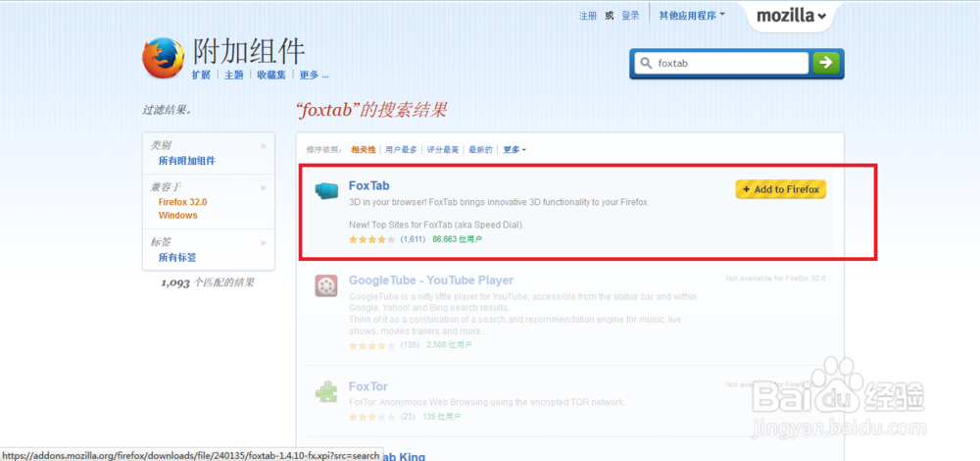Viewport: 980px width, 461px height.
Task: Click 86,663 位用户 user count text
Action: 458,239
